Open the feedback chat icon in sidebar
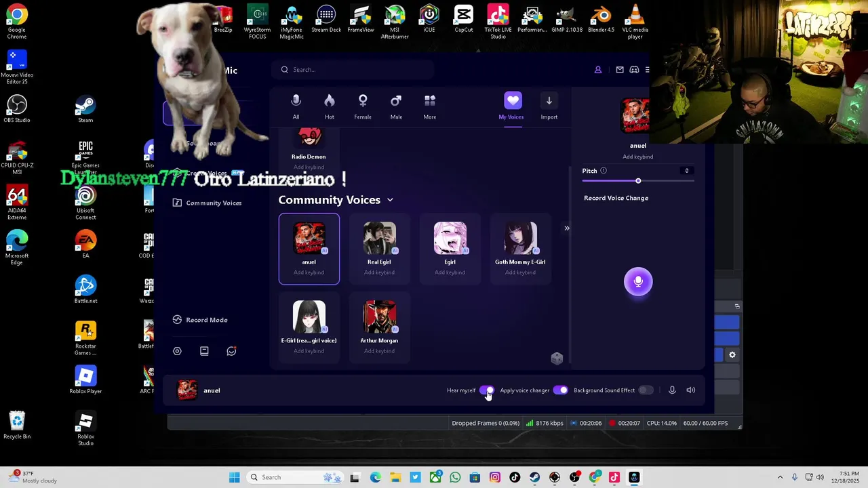 tap(231, 351)
